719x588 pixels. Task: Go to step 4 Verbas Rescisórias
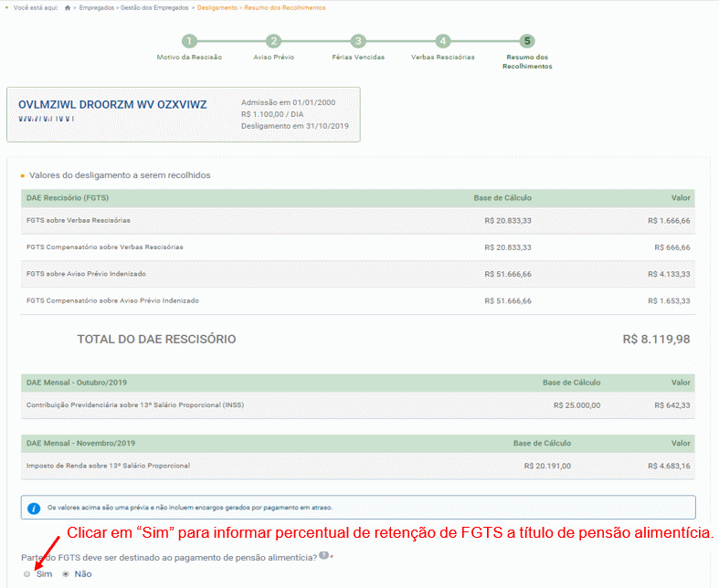(442, 41)
